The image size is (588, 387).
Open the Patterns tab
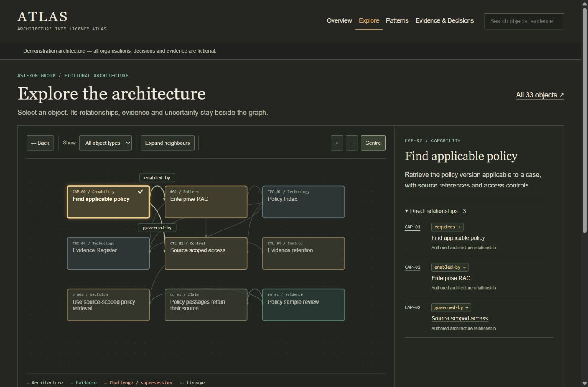(397, 20)
